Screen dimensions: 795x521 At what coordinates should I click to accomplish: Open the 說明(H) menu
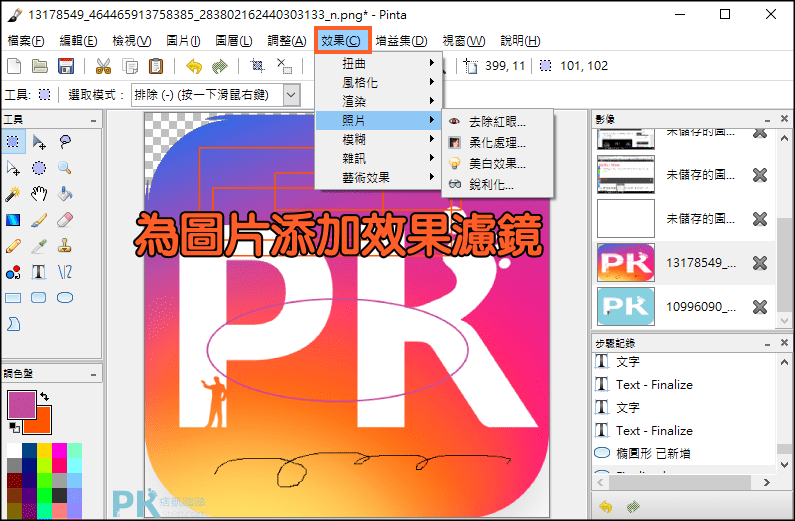tap(520, 41)
